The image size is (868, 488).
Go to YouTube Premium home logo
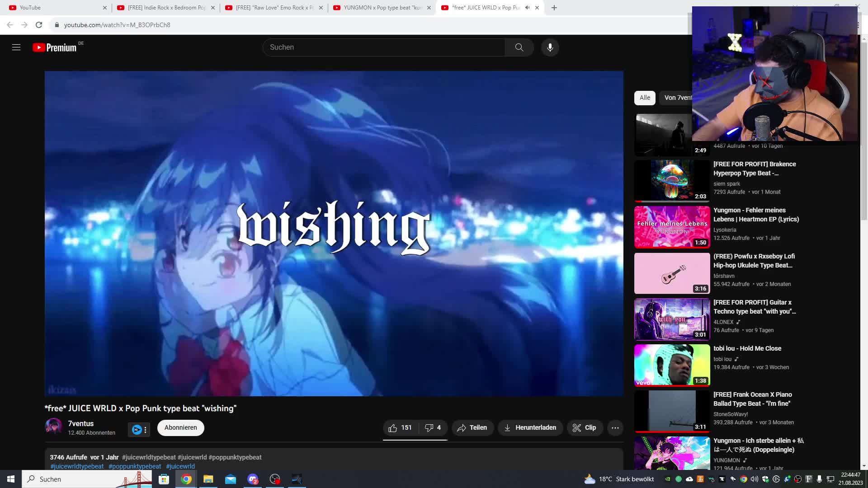click(x=55, y=47)
